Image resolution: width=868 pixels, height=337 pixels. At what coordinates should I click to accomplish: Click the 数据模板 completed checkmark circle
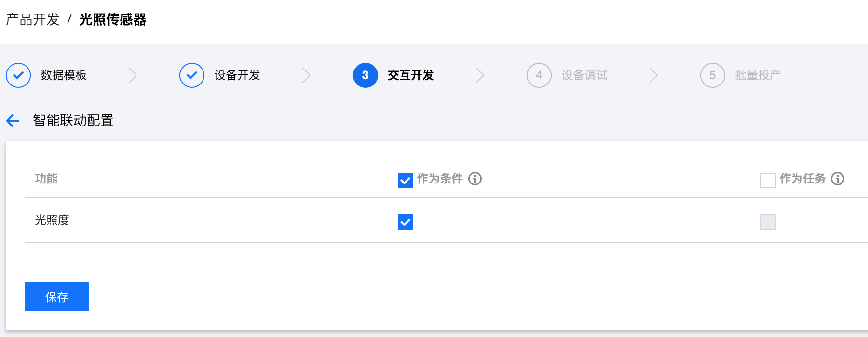coord(18,75)
